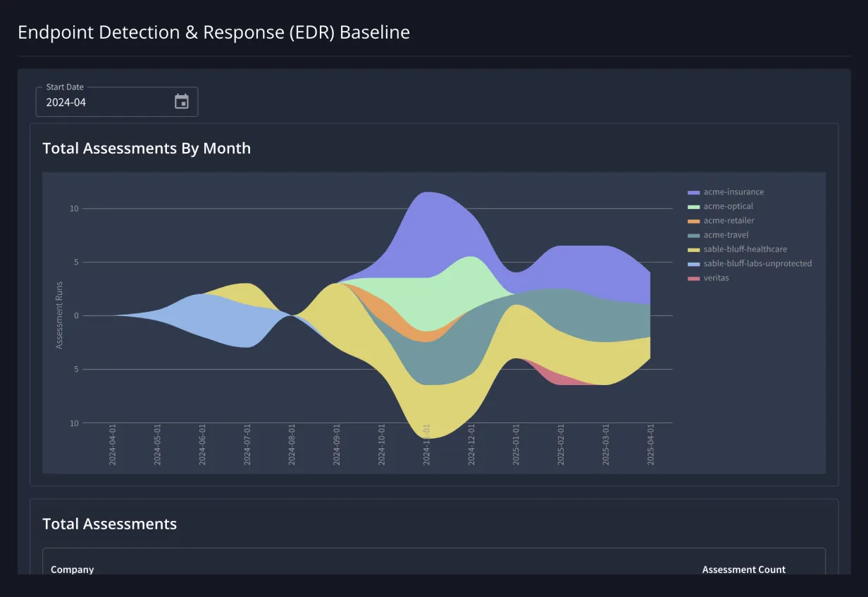Toggle acme-retailer legend color swatch
The height and width of the screenshot is (597, 868).
pyautogui.click(x=693, y=221)
